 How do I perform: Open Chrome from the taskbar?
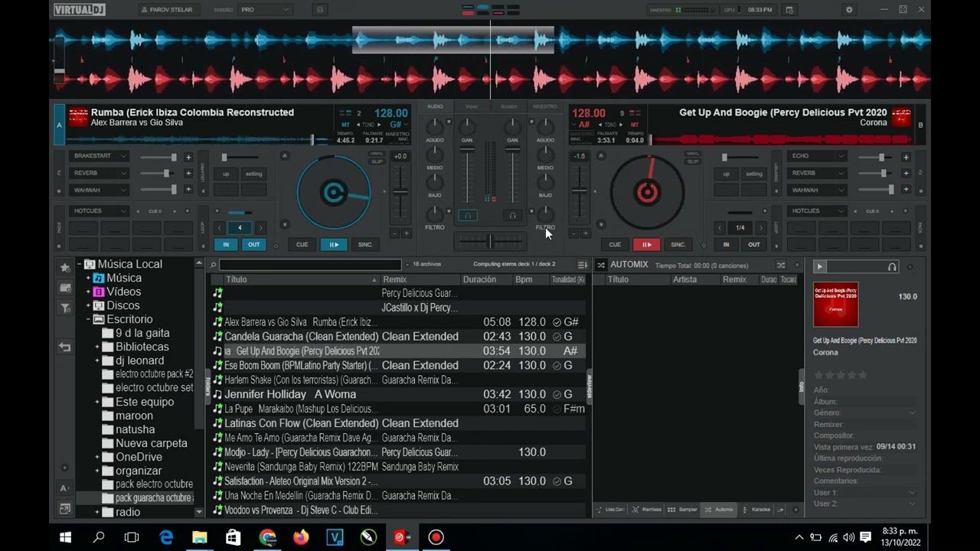point(267,537)
